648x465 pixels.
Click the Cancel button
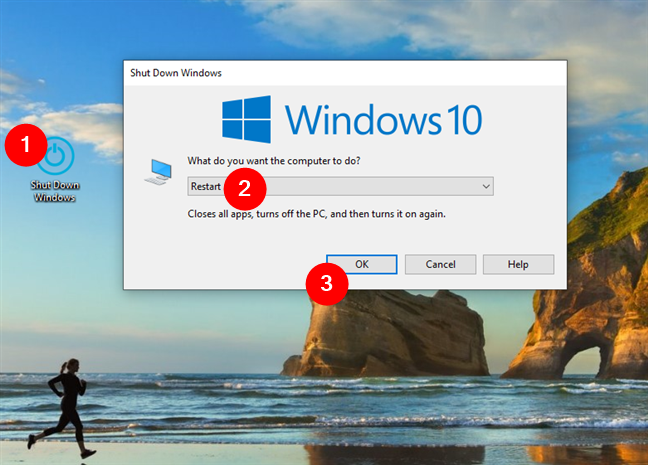[x=440, y=264]
